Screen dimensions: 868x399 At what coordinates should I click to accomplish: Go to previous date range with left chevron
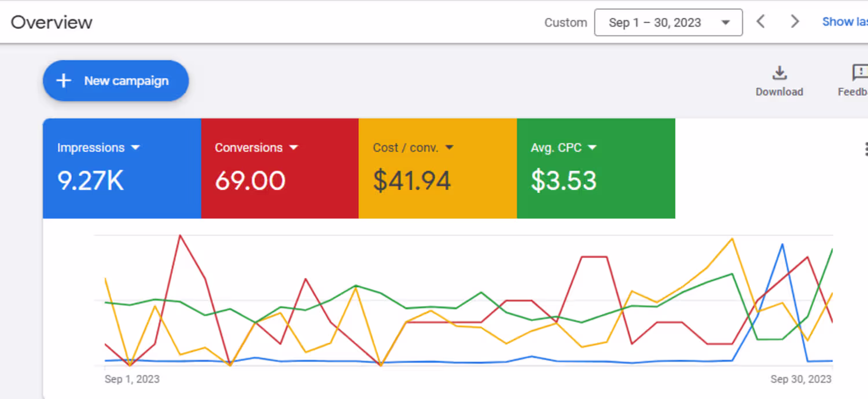coord(761,22)
